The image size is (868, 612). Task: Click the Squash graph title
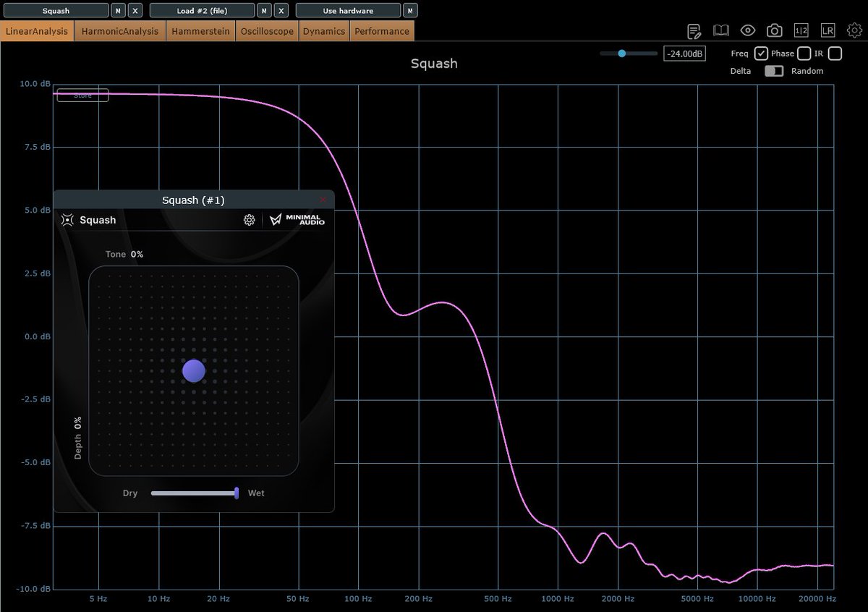coord(434,63)
